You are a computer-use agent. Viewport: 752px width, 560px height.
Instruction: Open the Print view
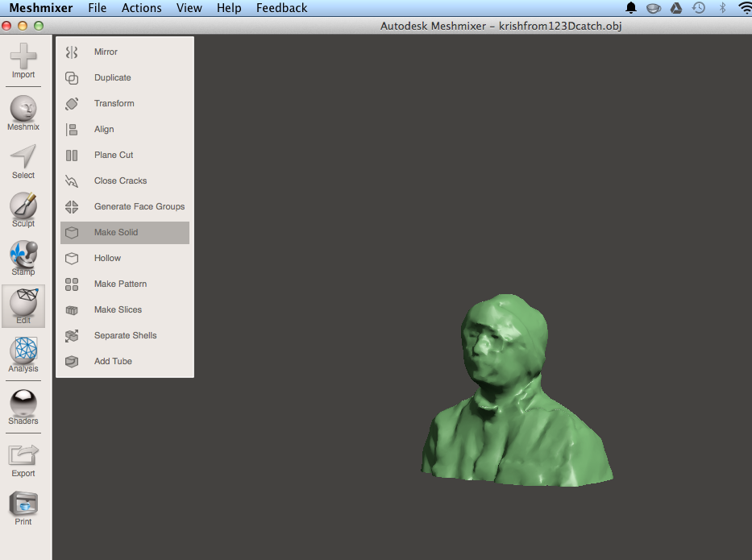coord(23,508)
